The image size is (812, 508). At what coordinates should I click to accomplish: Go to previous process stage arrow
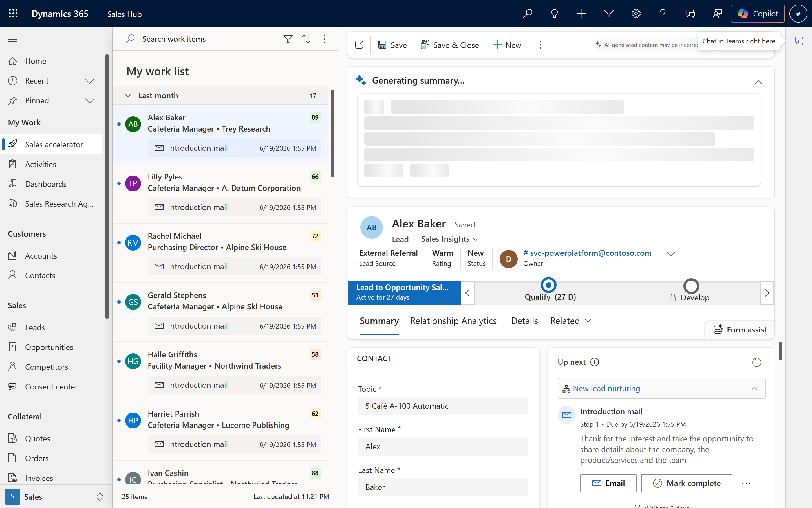[467, 293]
